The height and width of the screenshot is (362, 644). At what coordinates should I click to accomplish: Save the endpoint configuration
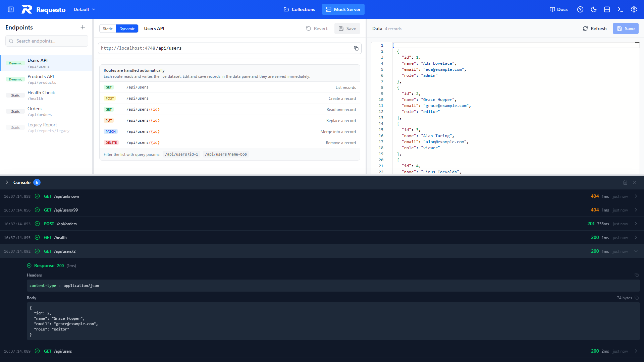click(347, 28)
